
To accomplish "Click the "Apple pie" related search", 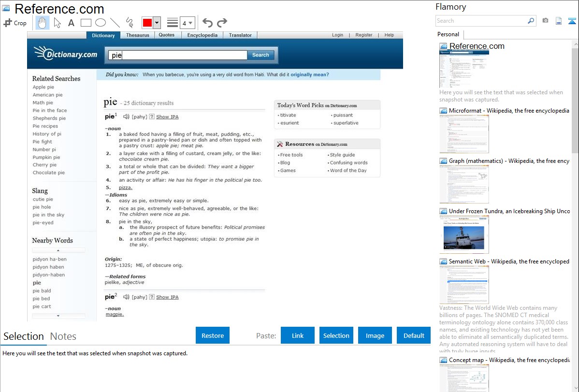I will 43,87.
